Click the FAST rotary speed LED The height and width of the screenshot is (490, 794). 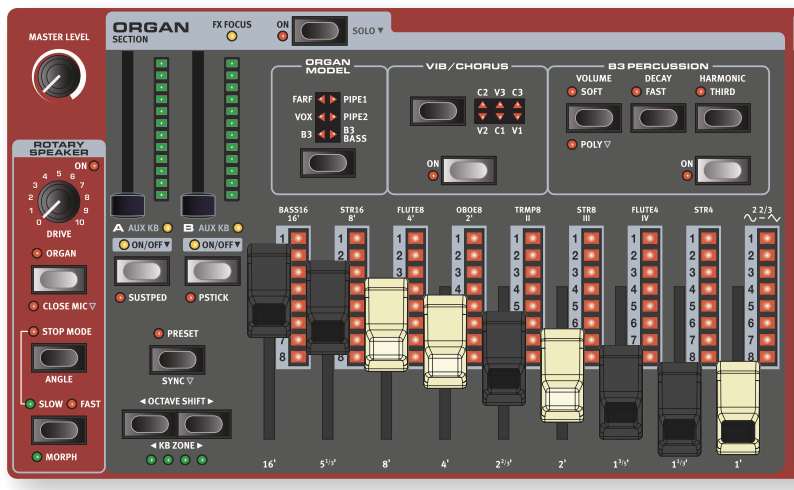coord(72,404)
